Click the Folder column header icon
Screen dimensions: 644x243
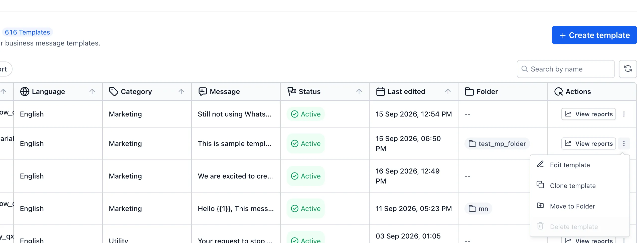(469, 92)
